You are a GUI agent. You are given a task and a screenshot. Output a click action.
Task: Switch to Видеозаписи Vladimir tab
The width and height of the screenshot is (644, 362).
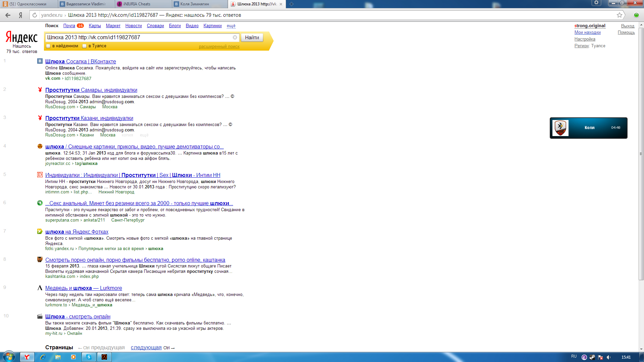[86, 4]
